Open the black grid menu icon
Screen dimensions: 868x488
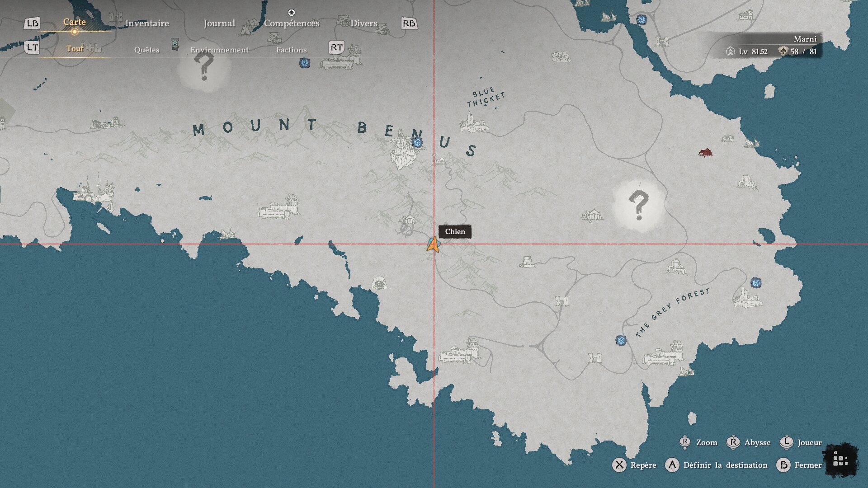[840, 460]
